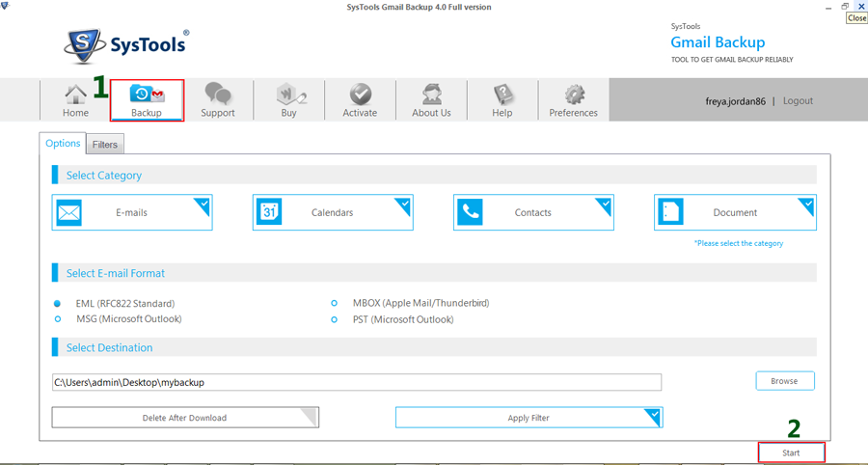
Task: Click the phone icon on Contacts tile
Action: click(470, 212)
